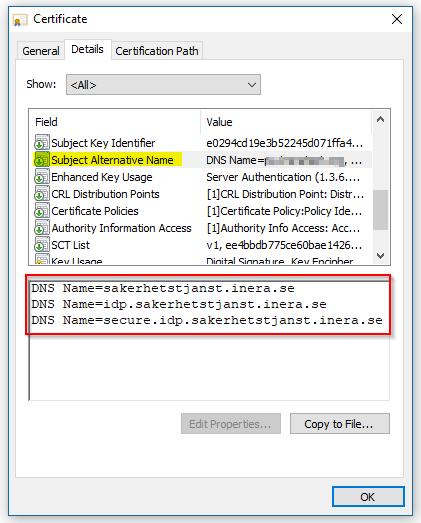Click the Enhanced Key Usage field icon
Screen dimensions: 421x523
42,176
